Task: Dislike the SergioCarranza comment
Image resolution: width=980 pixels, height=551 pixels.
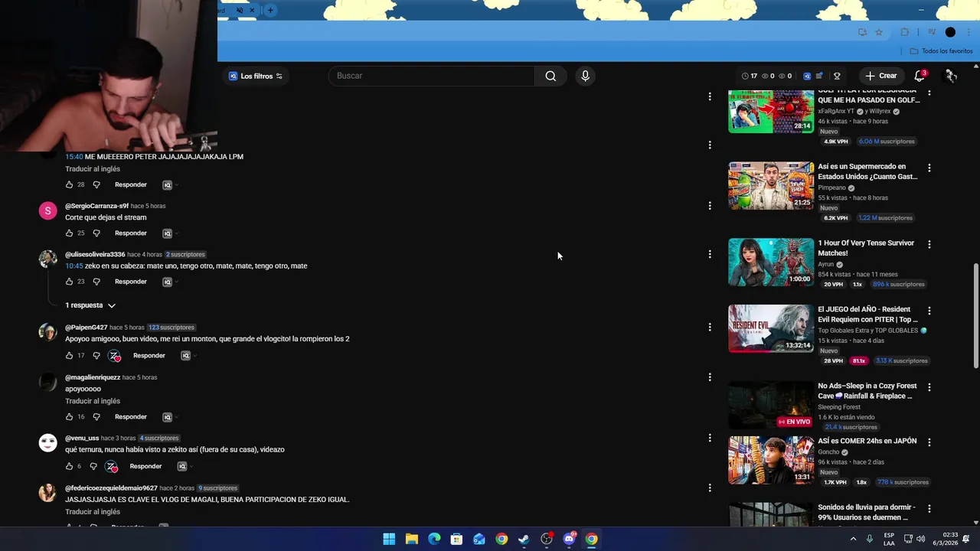Action: pyautogui.click(x=96, y=233)
